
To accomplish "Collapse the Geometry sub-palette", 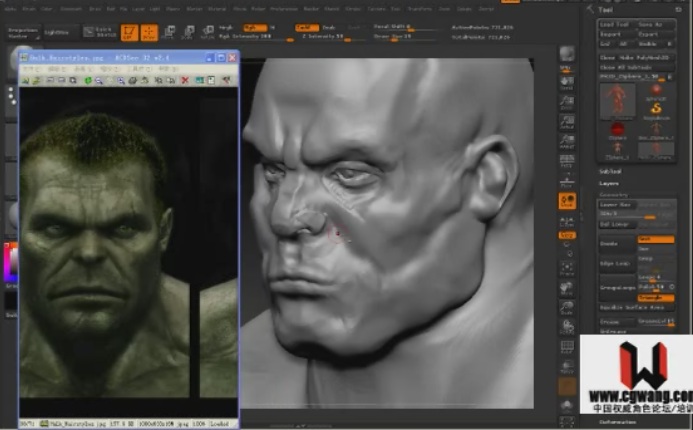I will [x=613, y=195].
